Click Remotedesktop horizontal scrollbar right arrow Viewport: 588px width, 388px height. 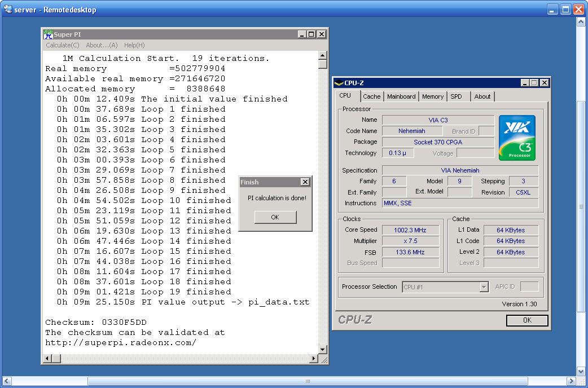pos(571,381)
